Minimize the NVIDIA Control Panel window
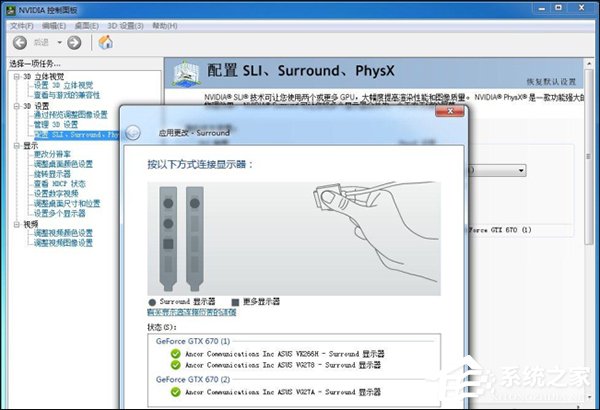Viewport: 600px width, 410px height. 541,8
